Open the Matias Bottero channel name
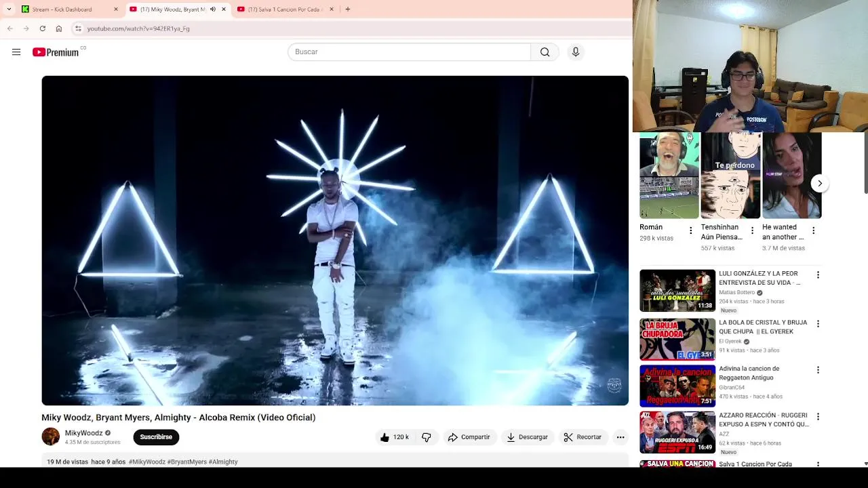 (737, 293)
